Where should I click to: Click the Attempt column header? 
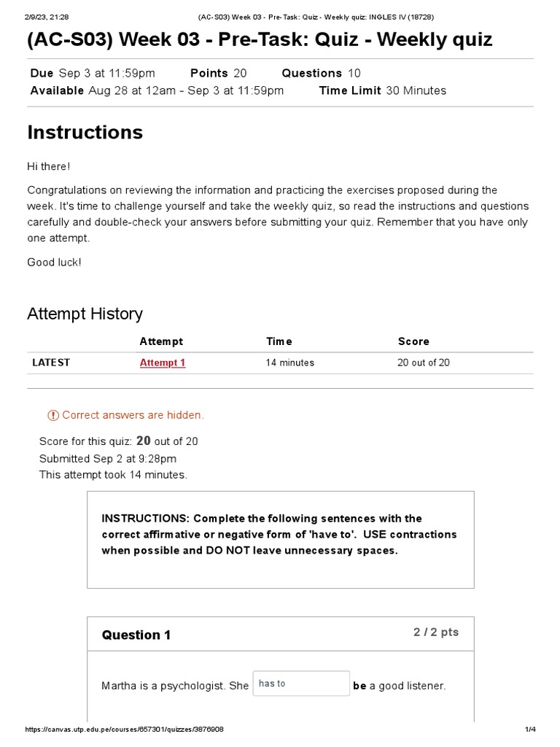coord(161,341)
